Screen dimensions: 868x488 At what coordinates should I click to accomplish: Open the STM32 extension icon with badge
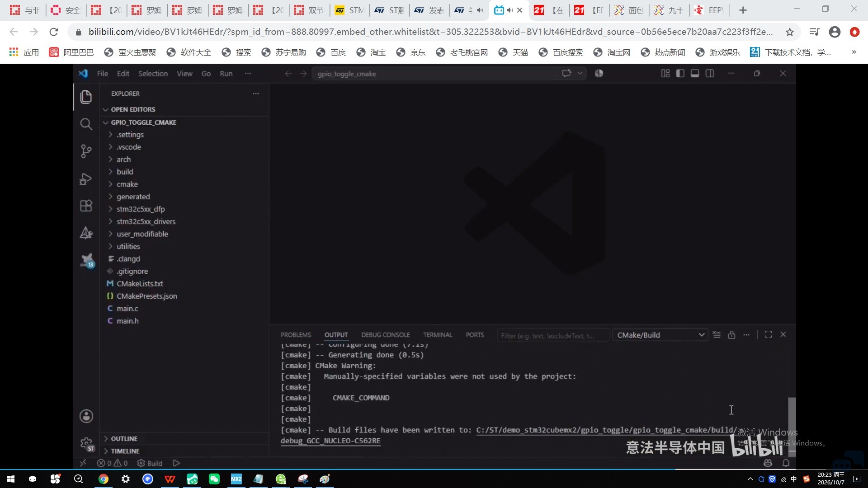tap(87, 260)
